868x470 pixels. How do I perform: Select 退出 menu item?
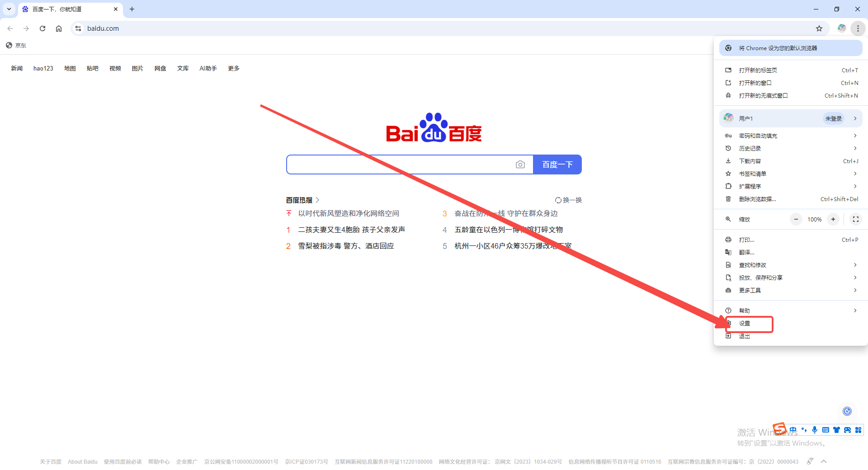pos(791,336)
